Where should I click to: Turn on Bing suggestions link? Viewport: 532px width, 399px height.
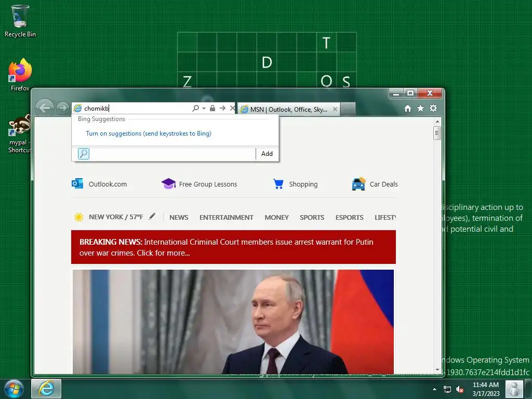coord(149,134)
